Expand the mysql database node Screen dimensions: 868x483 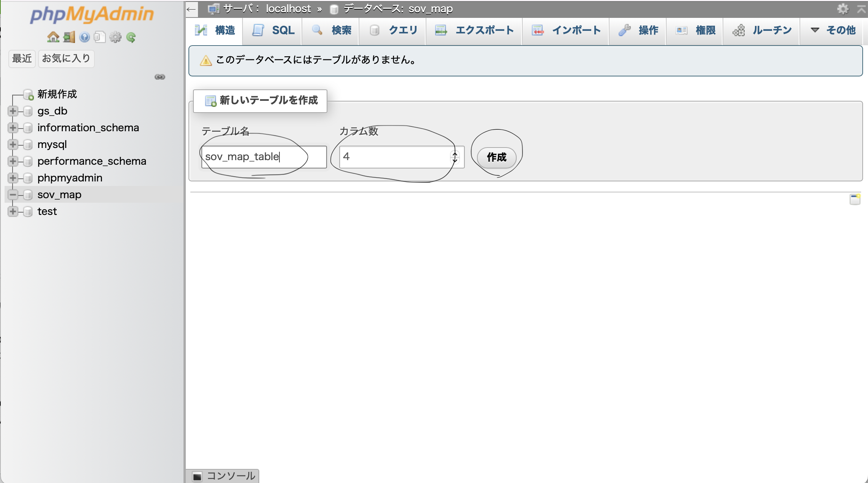[12, 145]
